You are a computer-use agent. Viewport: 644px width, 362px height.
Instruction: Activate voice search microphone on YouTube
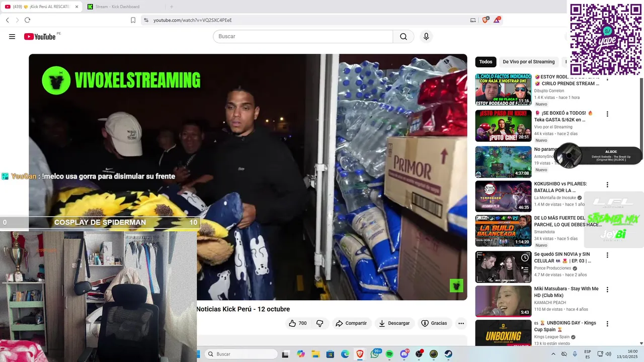(x=426, y=37)
